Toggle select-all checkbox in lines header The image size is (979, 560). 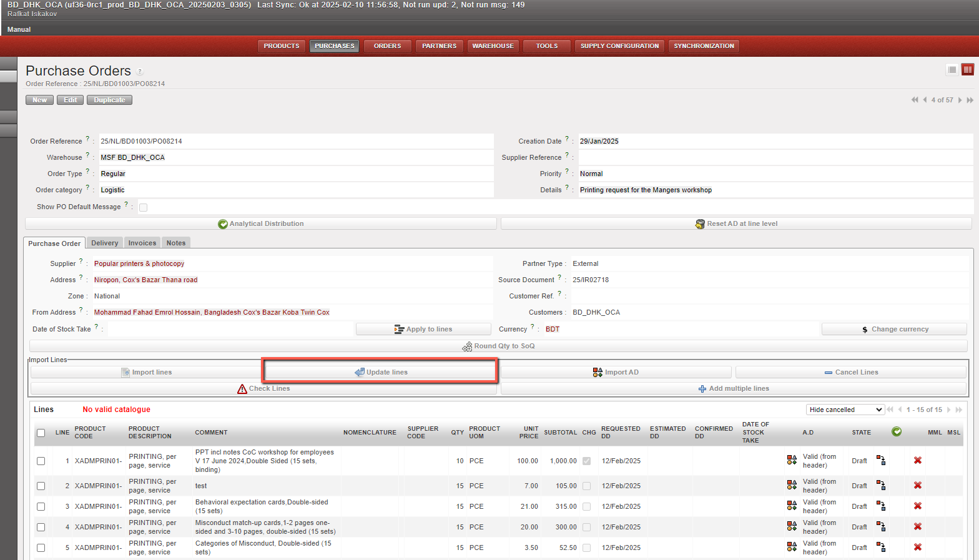[x=41, y=433]
